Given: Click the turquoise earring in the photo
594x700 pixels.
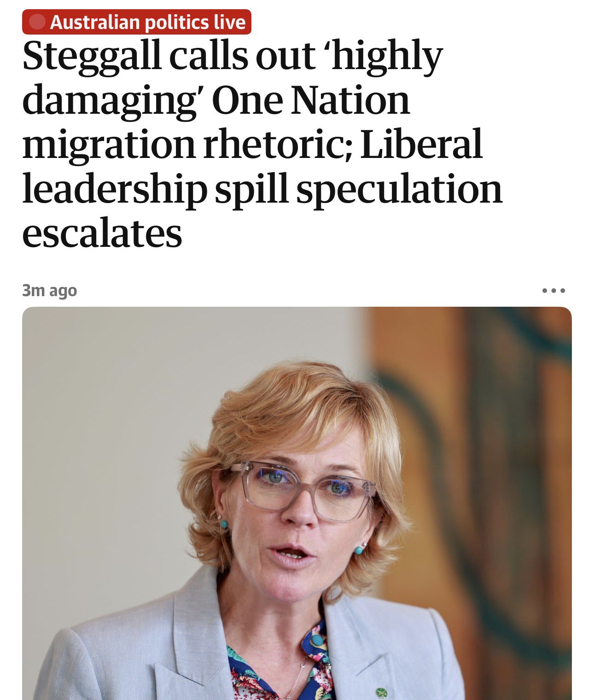Looking at the screenshot, I should [x=223, y=524].
